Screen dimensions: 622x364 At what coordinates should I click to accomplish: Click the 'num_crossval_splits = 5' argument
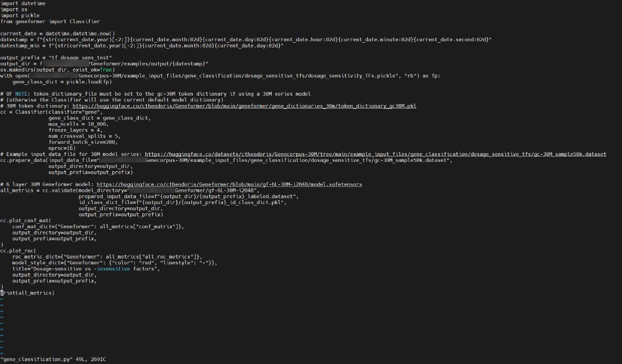pos(84,136)
